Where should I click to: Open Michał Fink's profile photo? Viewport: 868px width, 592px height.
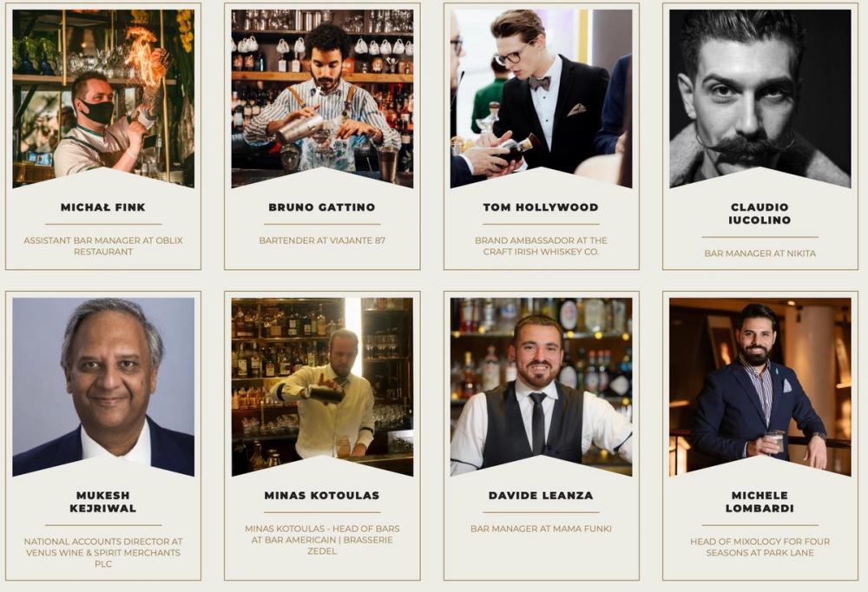point(103,99)
